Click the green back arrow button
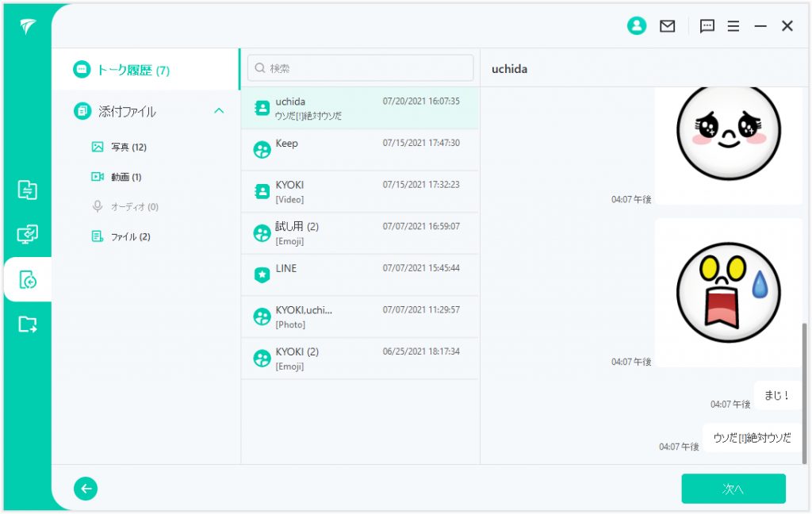Screen dimensions: 812x514 point(86,489)
